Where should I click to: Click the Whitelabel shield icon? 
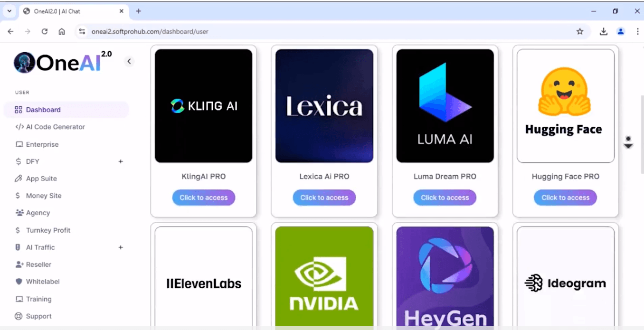point(19,282)
